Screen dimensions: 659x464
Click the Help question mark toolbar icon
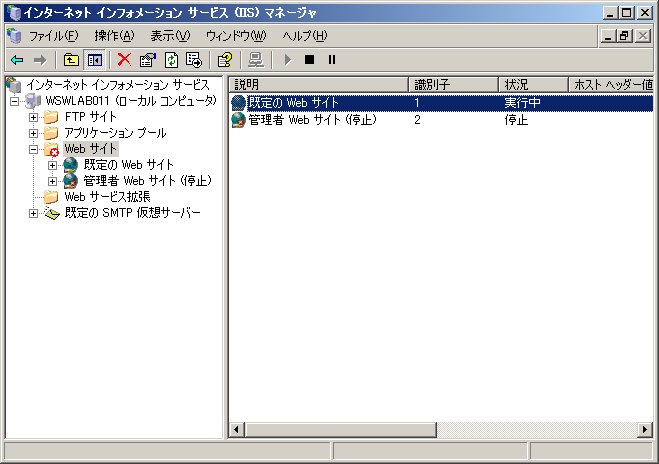tap(225, 60)
